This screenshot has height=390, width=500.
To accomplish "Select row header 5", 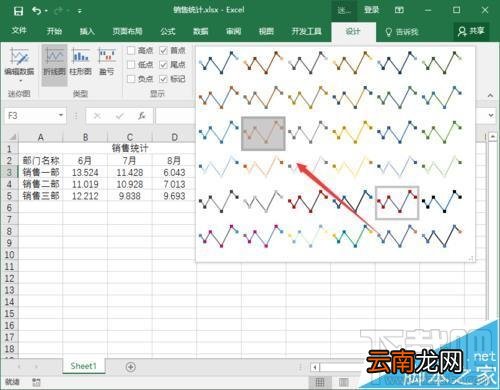I will click(9, 196).
